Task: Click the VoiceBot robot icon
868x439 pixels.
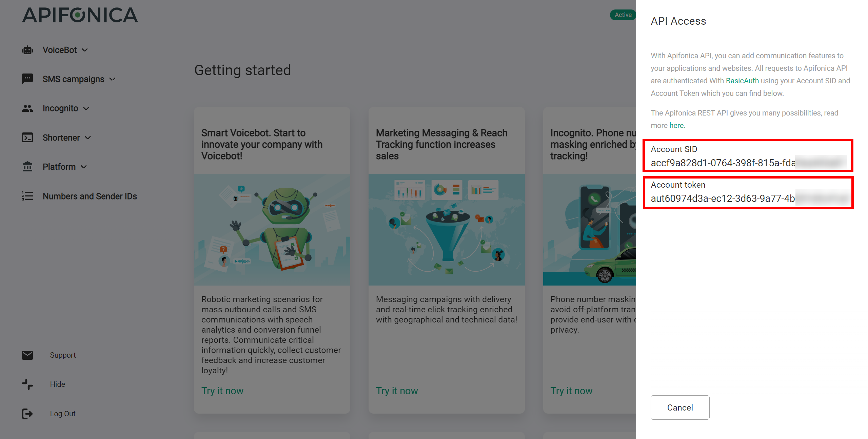Action: pyautogui.click(x=27, y=50)
